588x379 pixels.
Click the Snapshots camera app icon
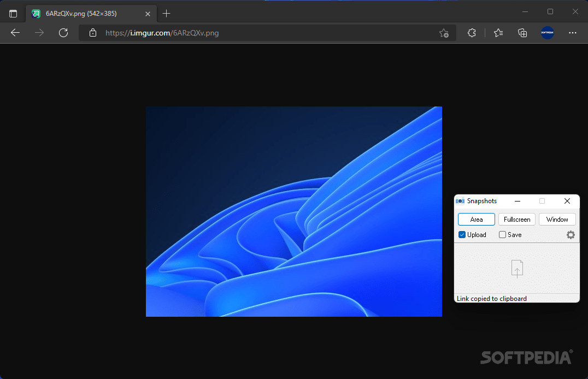pos(460,201)
